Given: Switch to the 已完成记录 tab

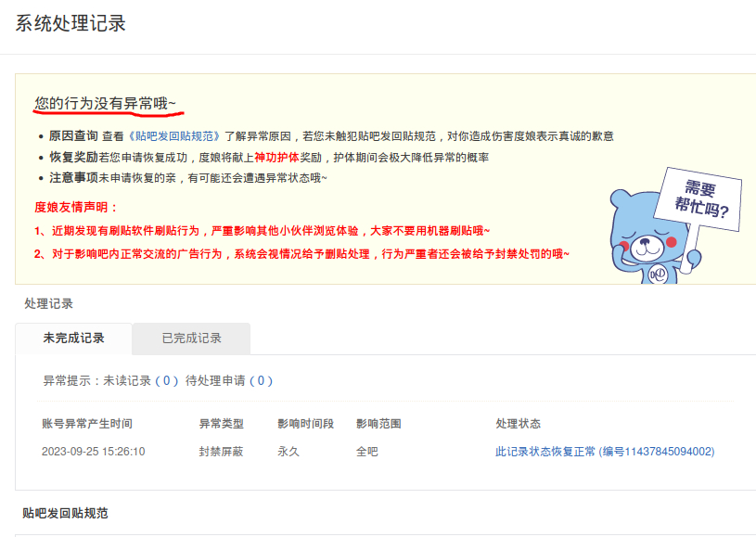Looking at the screenshot, I should (191, 339).
